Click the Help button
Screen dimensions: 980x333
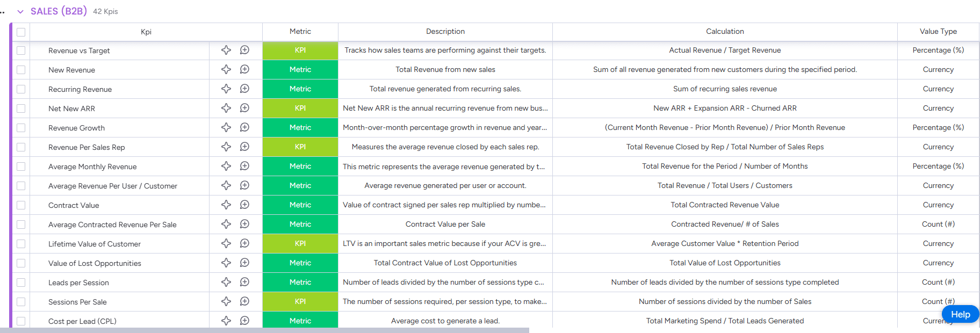960,314
